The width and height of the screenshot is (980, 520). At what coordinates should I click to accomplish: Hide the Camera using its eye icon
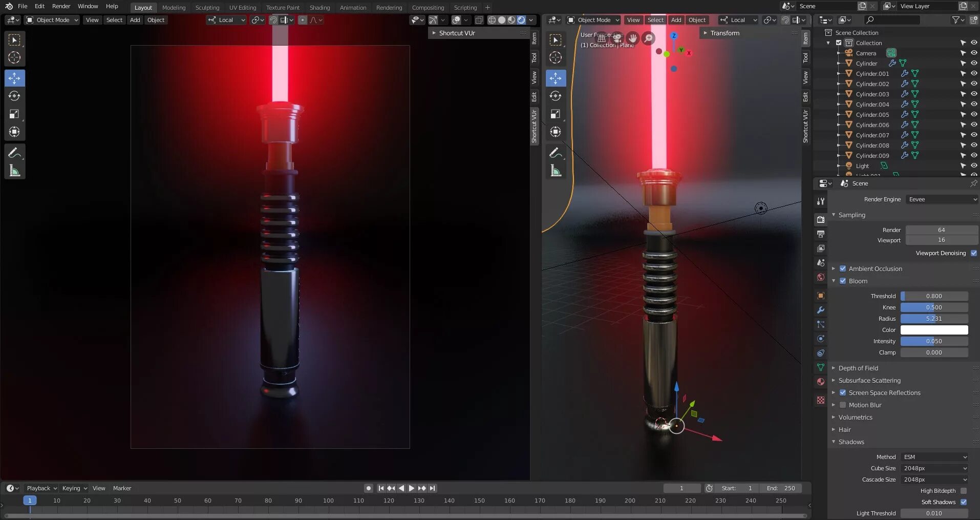[x=974, y=53]
